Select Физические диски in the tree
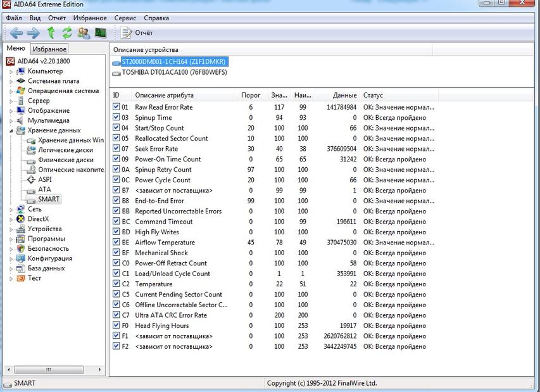 coord(66,160)
